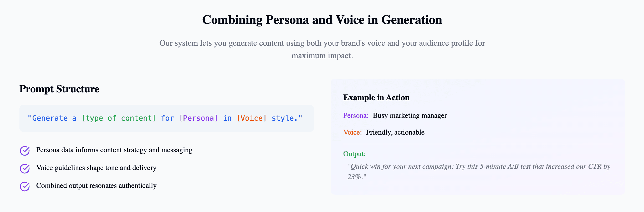Click the orange [Voice] placeholder in prompt
The width and height of the screenshot is (644, 212).
tap(252, 118)
